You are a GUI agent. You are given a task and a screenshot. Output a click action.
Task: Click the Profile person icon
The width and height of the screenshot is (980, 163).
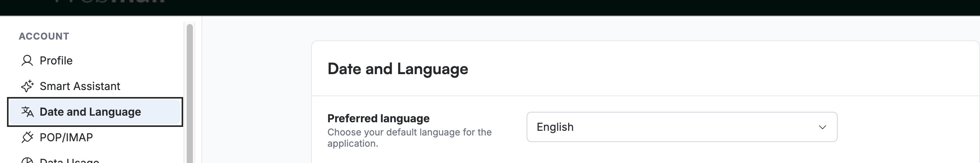[27, 61]
